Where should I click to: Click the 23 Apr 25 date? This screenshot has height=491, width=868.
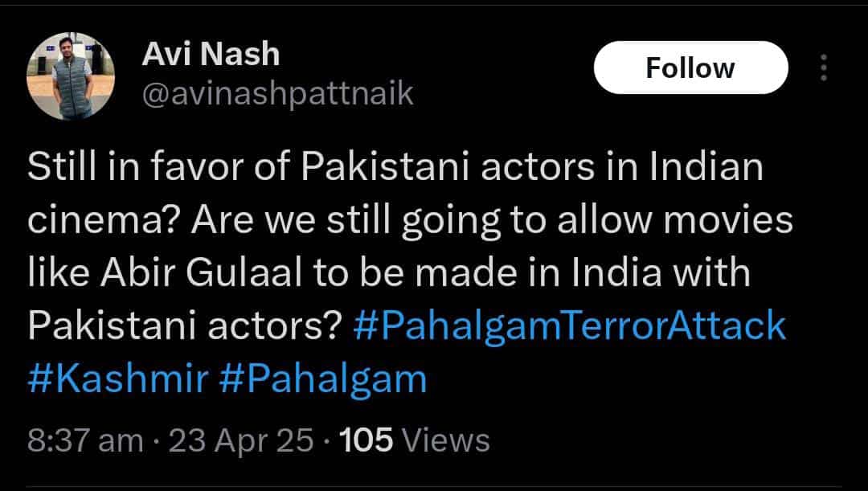[x=241, y=441]
